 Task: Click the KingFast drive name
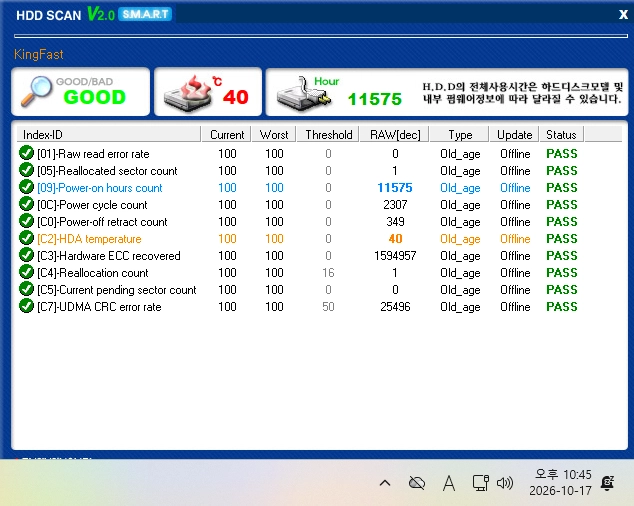(38, 54)
